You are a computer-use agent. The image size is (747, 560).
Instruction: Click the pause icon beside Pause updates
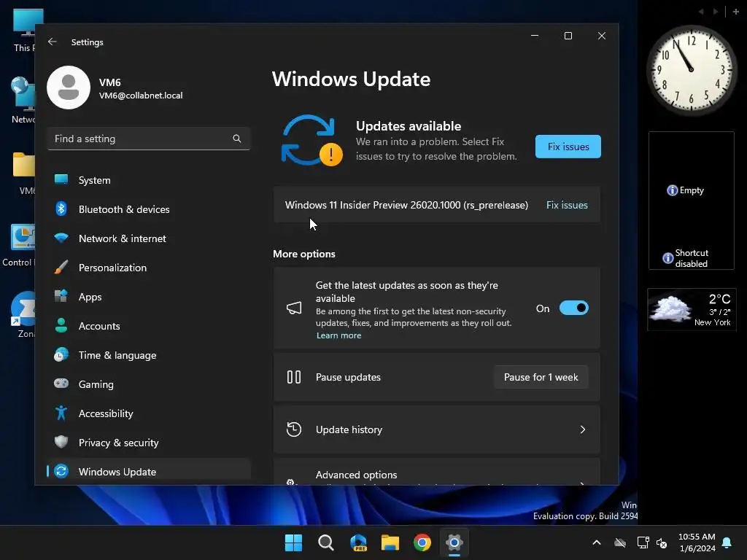[294, 377]
